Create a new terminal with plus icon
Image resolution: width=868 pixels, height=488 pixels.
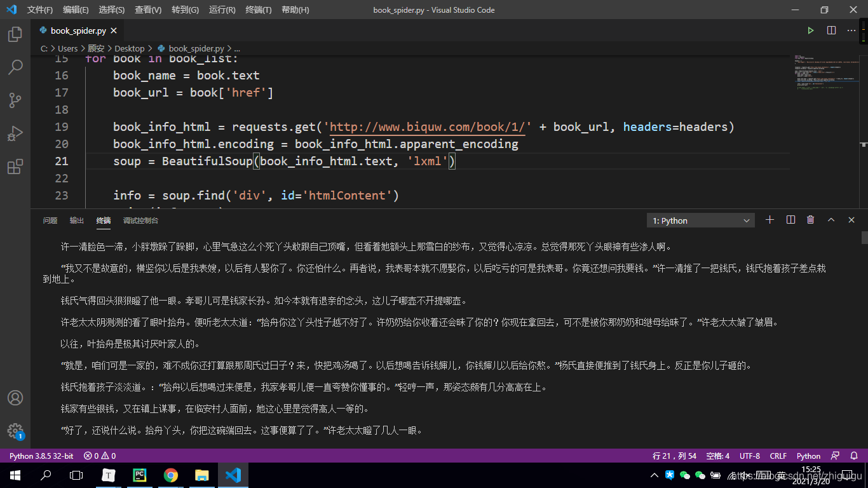770,220
